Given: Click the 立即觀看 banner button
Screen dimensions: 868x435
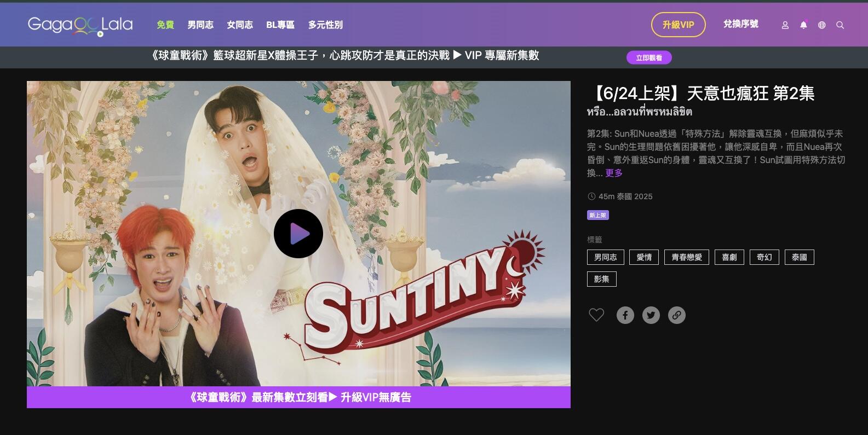Looking at the screenshot, I should 649,57.
